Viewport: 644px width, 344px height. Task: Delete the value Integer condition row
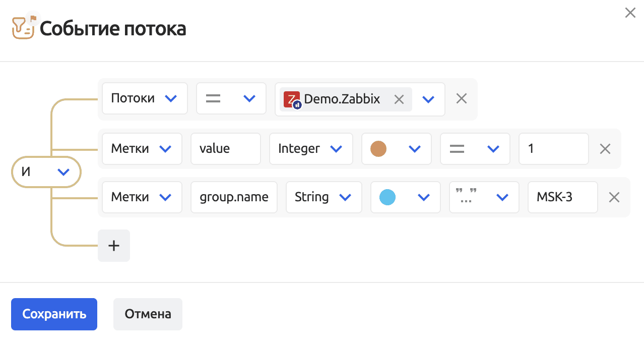pyautogui.click(x=605, y=149)
